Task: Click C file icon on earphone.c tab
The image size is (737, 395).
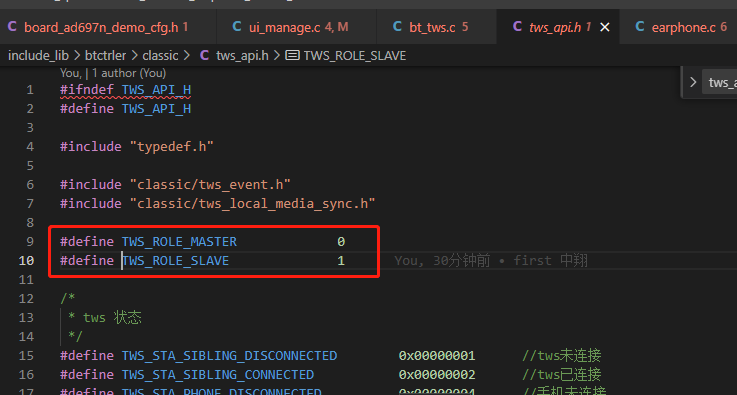Action: 640,27
